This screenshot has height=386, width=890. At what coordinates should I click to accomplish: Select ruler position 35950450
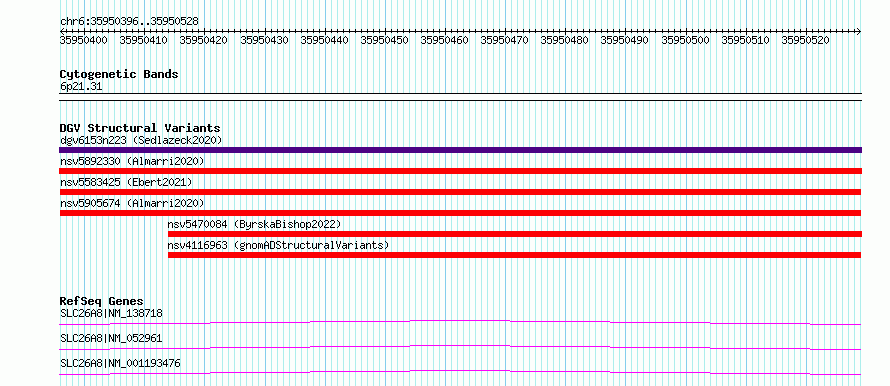pyautogui.click(x=384, y=40)
